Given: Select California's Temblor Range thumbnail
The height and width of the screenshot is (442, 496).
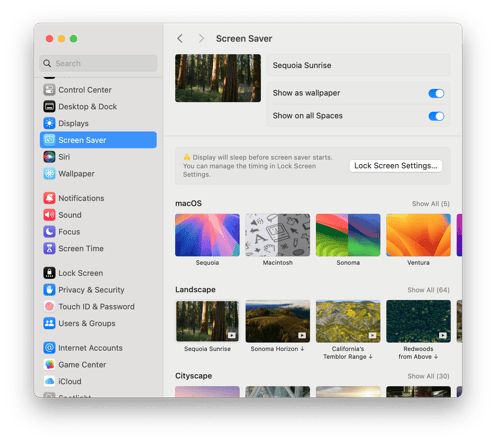Looking at the screenshot, I should tap(348, 321).
